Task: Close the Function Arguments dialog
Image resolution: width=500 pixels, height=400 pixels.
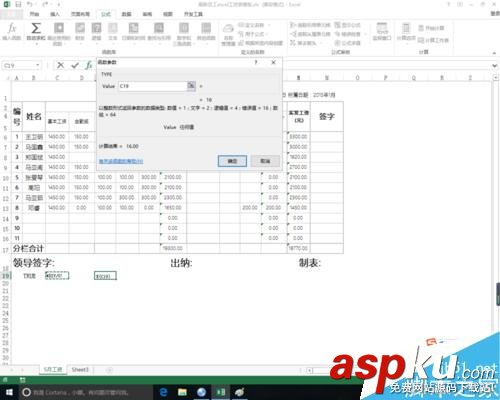Action: pos(273,62)
